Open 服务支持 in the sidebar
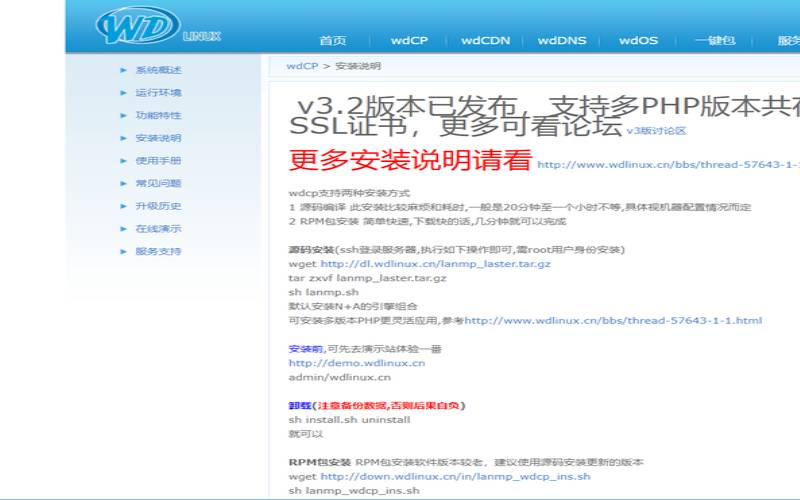Screen dimensions: 800x500 (158, 251)
